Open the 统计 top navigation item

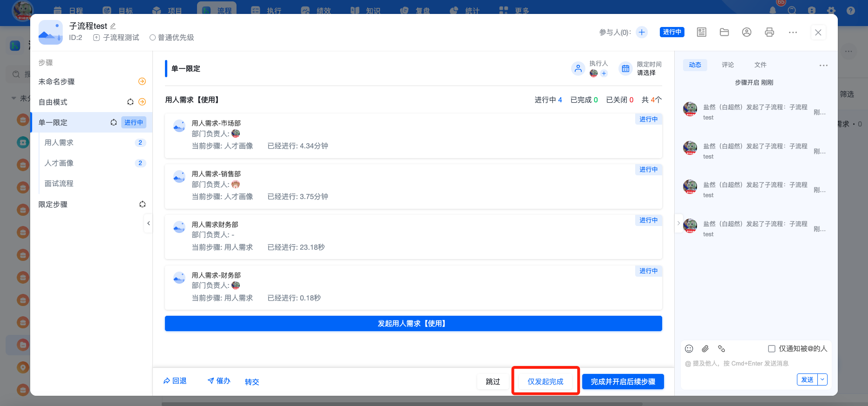click(x=465, y=10)
